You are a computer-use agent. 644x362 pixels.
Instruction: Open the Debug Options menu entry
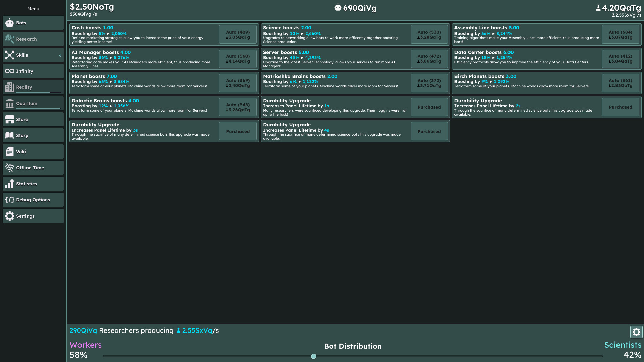point(33,200)
